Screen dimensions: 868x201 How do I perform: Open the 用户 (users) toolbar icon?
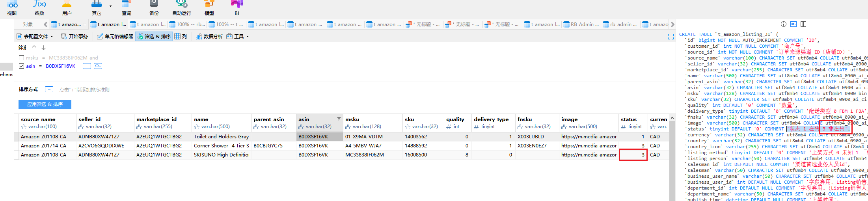67,8
